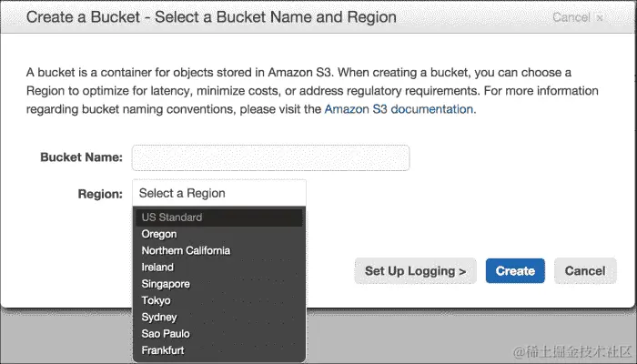
Task: Click the Create a Bucket dialog title
Action: 211,17
